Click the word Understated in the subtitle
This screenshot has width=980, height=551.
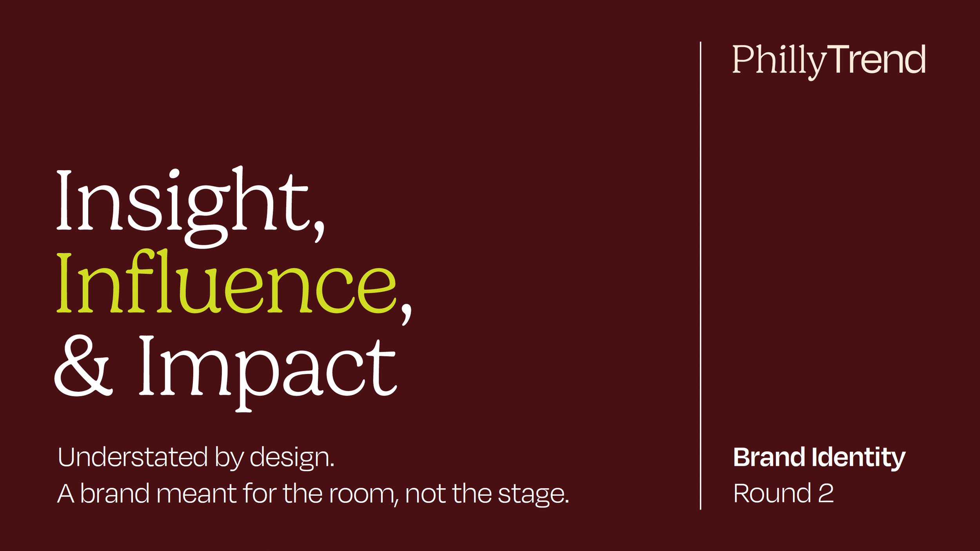pyautogui.click(x=132, y=457)
